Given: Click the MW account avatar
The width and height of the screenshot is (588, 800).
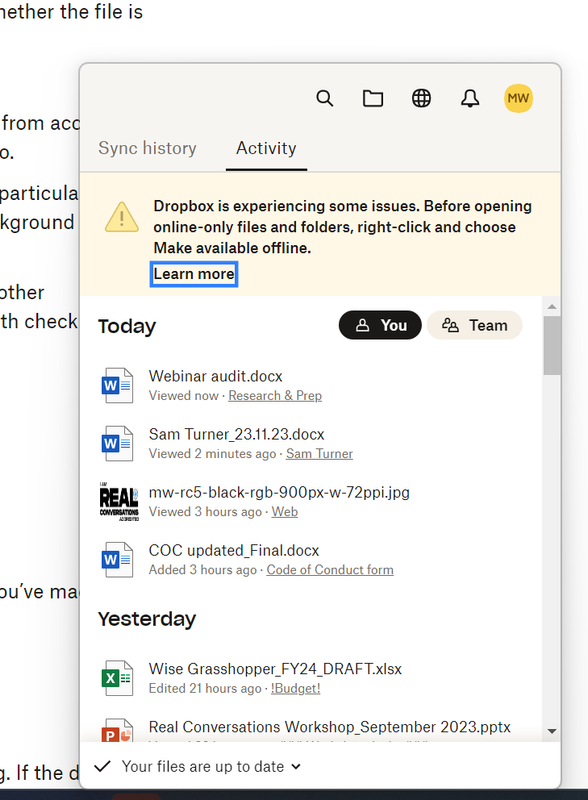Looking at the screenshot, I should coord(518,98).
